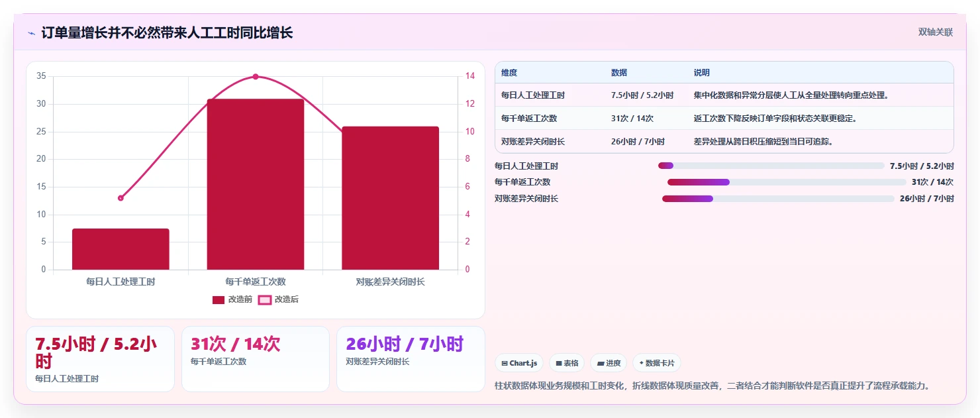The image size is (980, 418).
Task: Click the 对账差异关闭时长 bar in chart
Action: [x=390, y=198]
